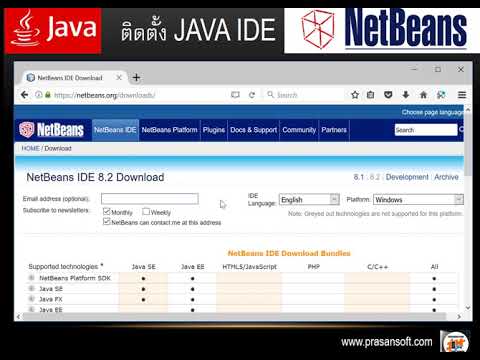Click the Java EE column header
This screenshot has width=480, height=360.
pos(193,267)
